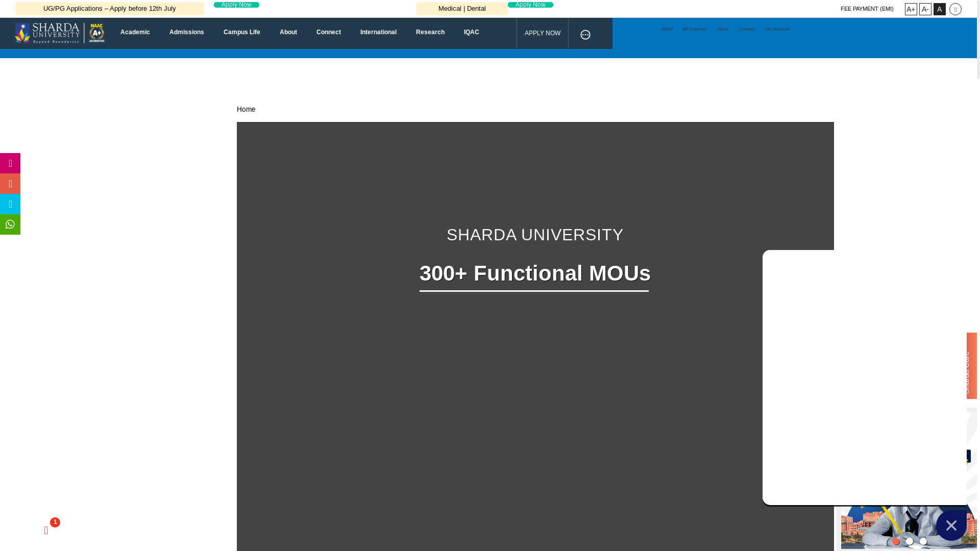Select the first red carousel dot
Viewport: 980px width, 551px height.
896,541
